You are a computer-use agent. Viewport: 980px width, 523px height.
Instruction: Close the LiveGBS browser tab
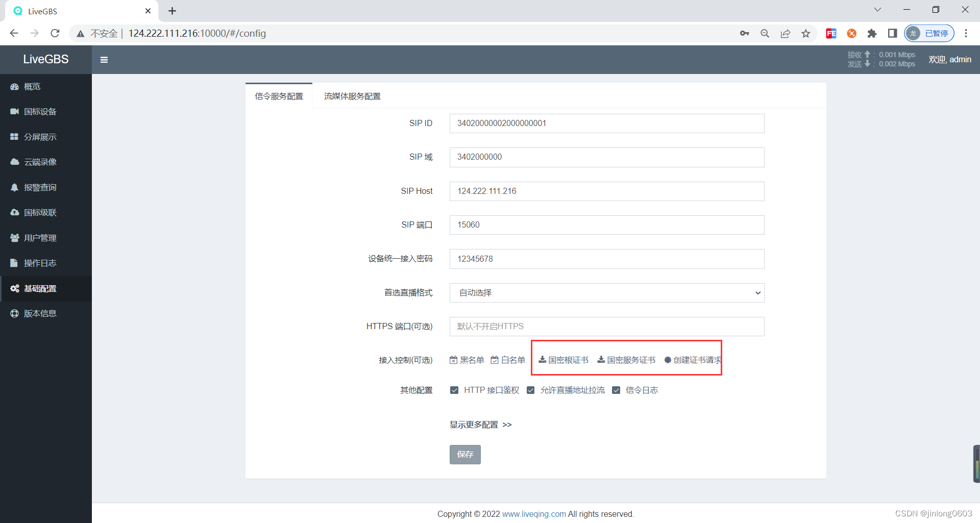click(148, 11)
